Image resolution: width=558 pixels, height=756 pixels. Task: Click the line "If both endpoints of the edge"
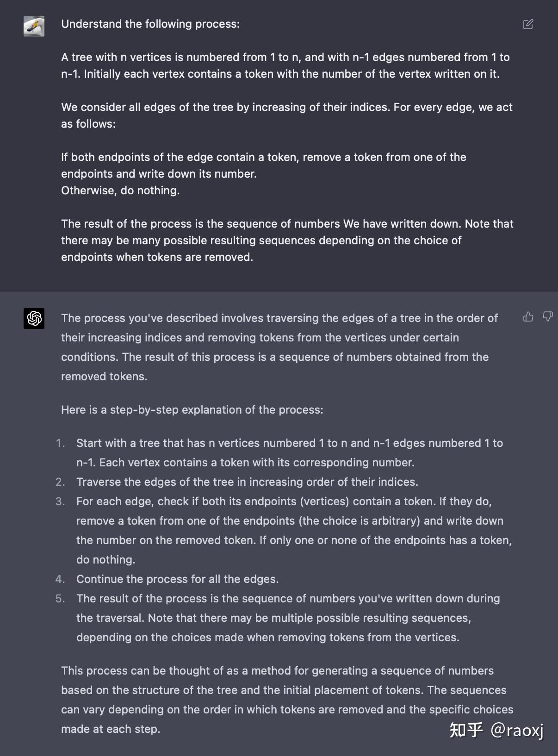click(263, 157)
